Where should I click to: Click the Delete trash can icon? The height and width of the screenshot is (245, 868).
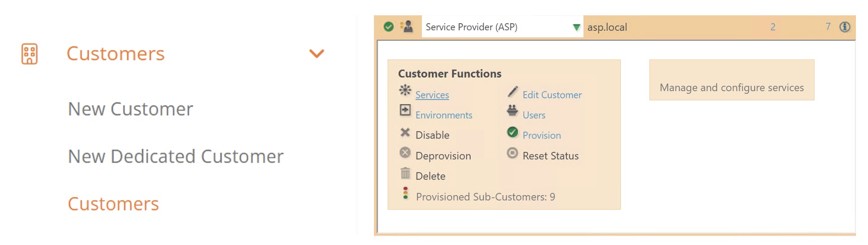coord(405,173)
